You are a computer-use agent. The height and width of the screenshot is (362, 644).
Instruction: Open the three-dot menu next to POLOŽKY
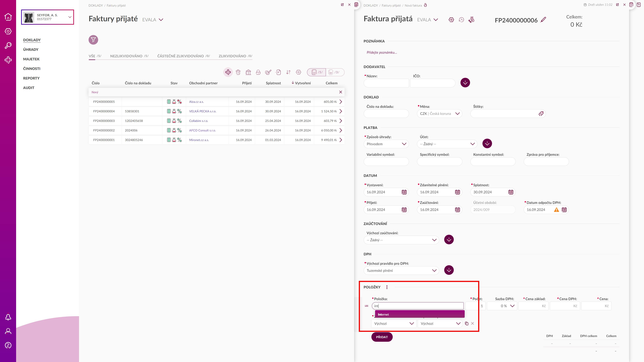[x=387, y=287]
